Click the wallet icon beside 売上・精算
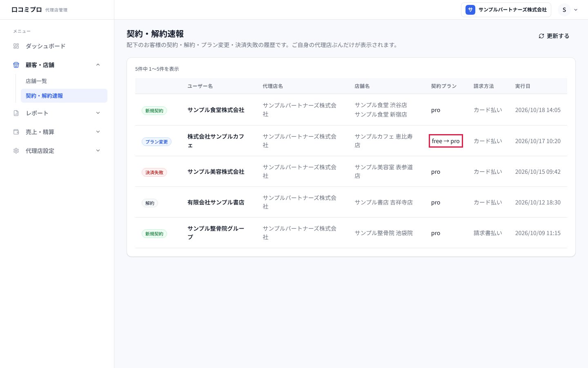588x368 pixels. pos(16,132)
